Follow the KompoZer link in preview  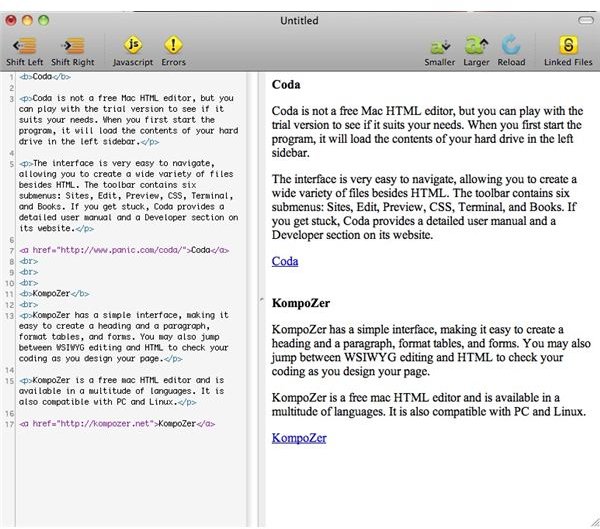tap(299, 438)
